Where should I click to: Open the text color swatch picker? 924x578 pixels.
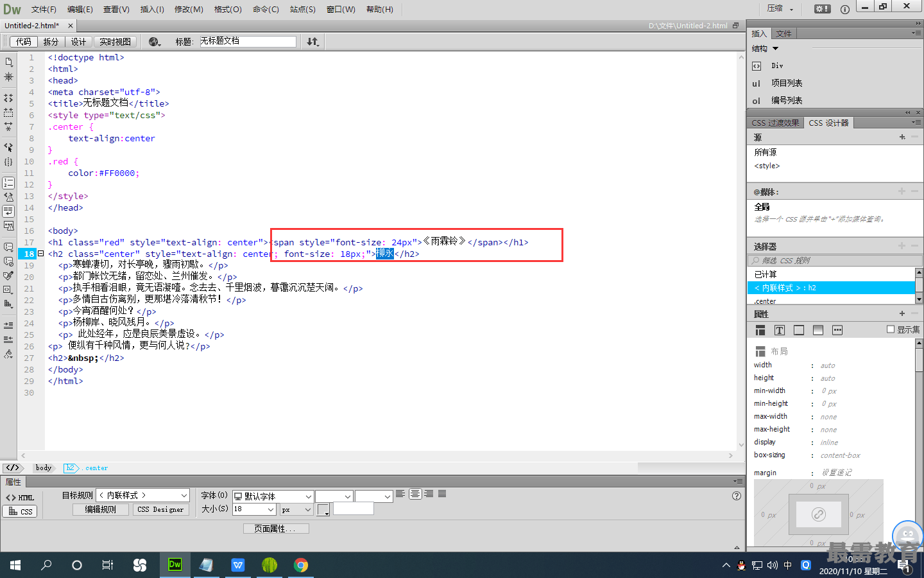[323, 509]
